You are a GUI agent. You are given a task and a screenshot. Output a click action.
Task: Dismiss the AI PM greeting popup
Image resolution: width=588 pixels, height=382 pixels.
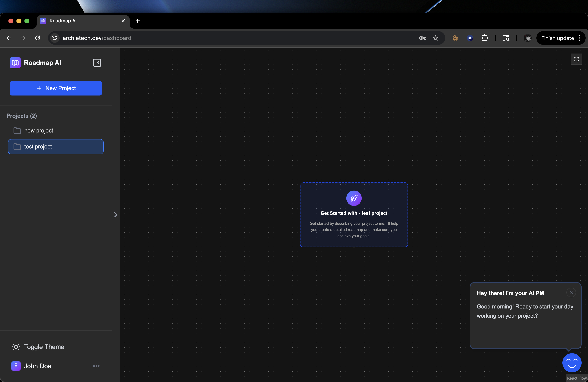(x=571, y=292)
